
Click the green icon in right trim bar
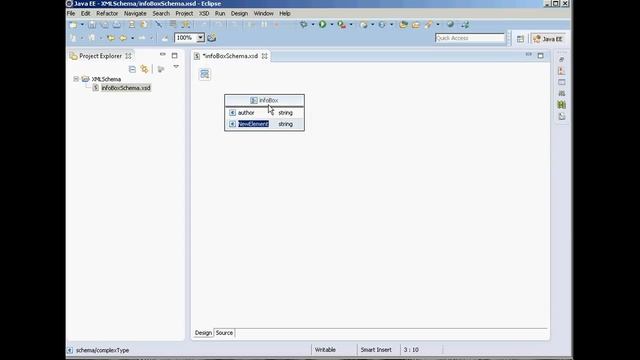[562, 105]
